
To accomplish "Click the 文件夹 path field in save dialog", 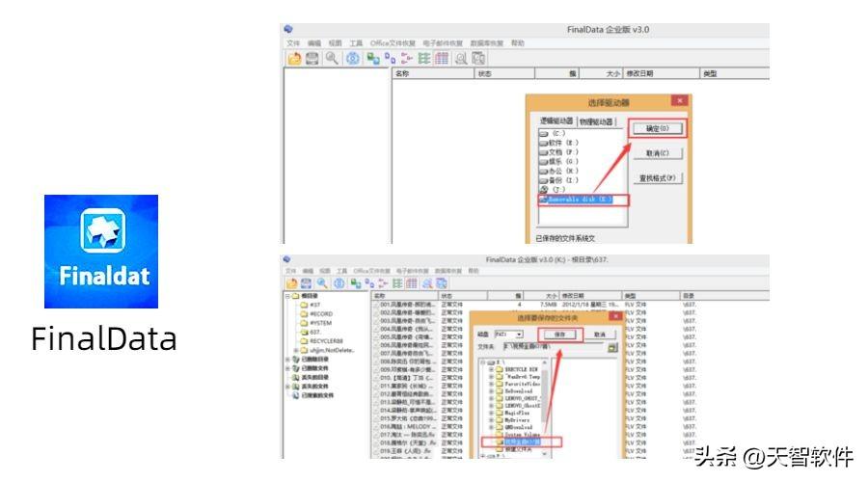I will click(x=554, y=347).
